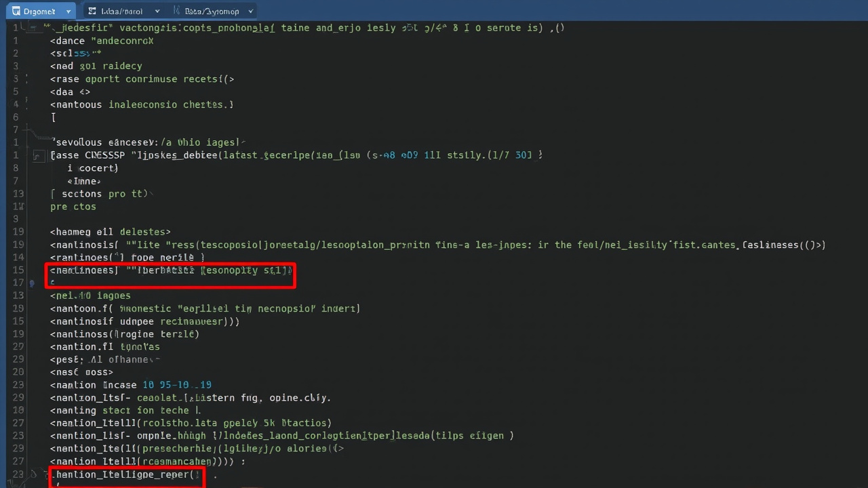The image size is (868, 488).
Task: Click the '<pesé; Al ofhannes' line
Action: 105,359
